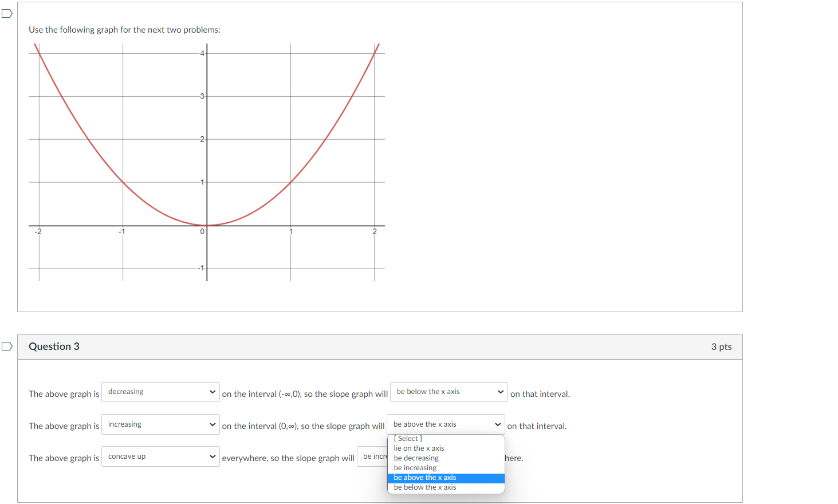
Task: Choose 'lie on the x axis' option
Action: [x=446, y=448]
